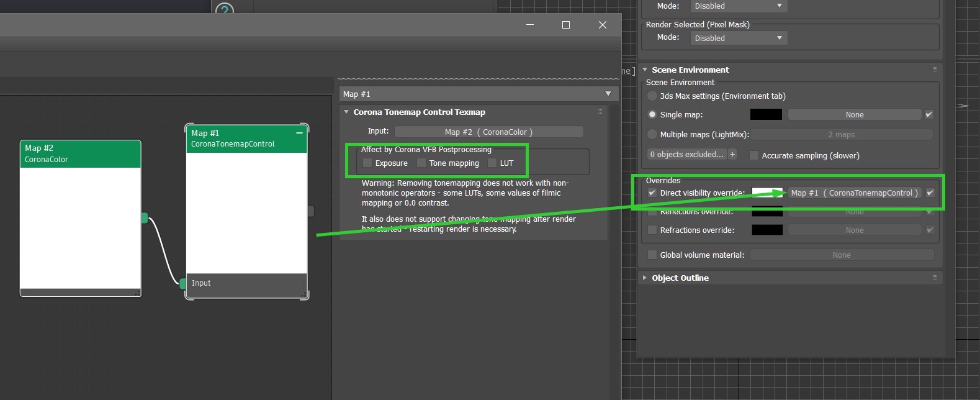Image resolution: width=980 pixels, height=400 pixels.
Task: Click the Map #1 (CoronaTonemapControl) override button
Action: [x=854, y=193]
